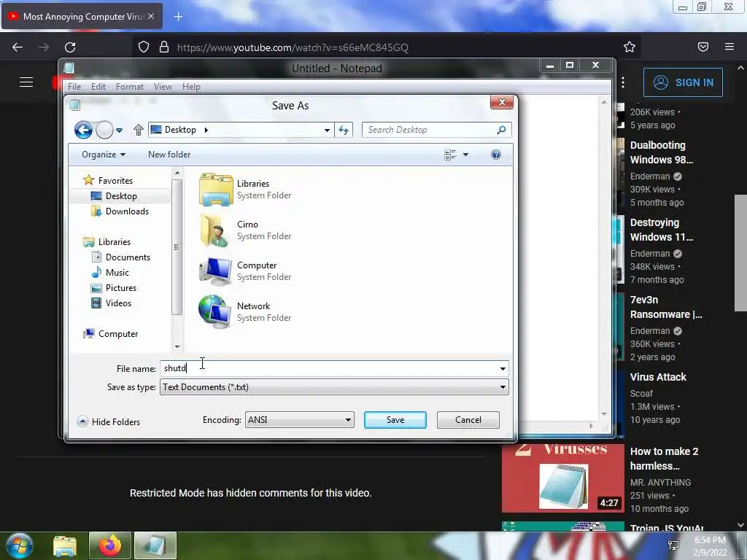Expand the File name dropdown list

[503, 368]
